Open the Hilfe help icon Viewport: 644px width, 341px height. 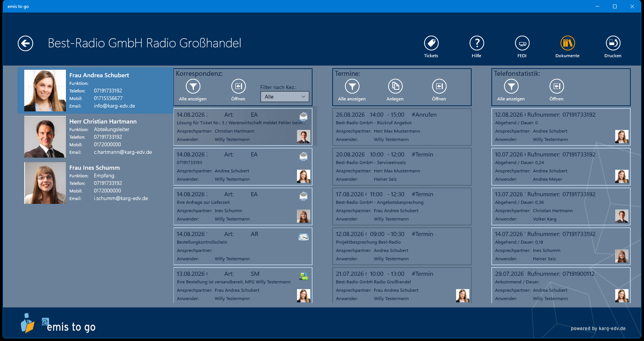pyautogui.click(x=477, y=43)
